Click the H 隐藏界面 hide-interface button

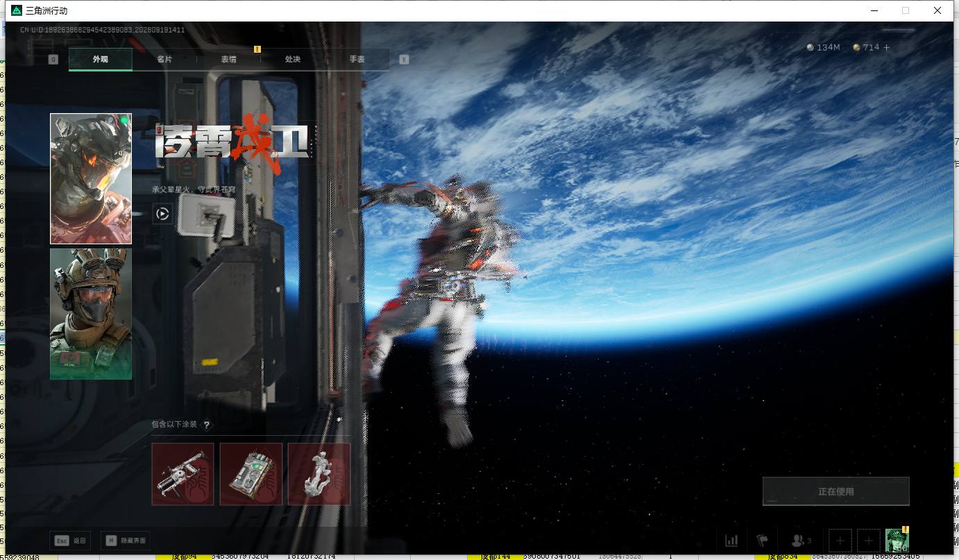click(x=126, y=541)
